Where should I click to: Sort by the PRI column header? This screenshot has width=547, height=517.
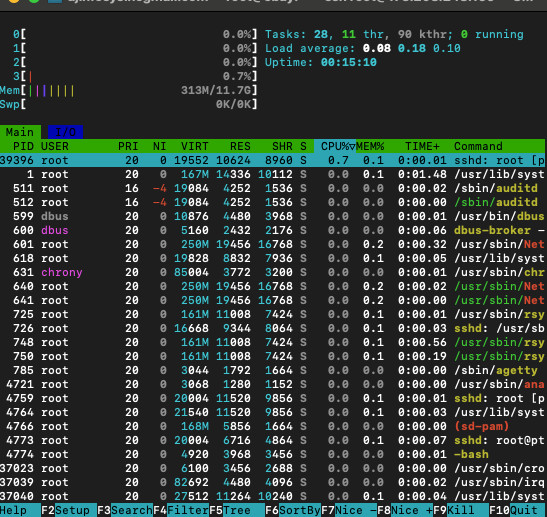128,146
